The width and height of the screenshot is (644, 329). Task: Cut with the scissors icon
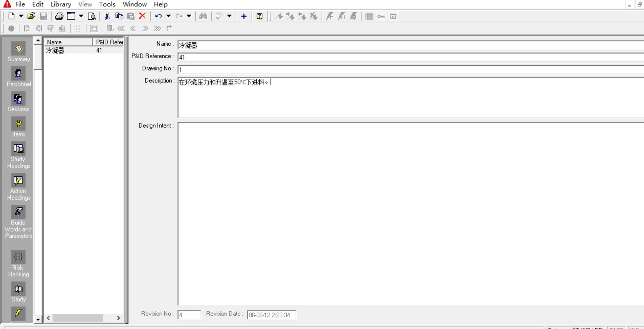[x=107, y=16]
